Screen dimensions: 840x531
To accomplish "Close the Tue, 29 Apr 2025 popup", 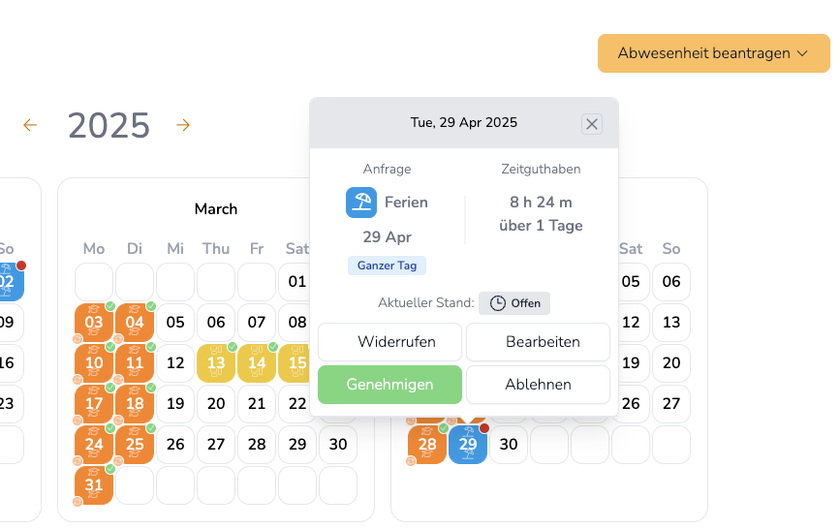I will pos(592,124).
